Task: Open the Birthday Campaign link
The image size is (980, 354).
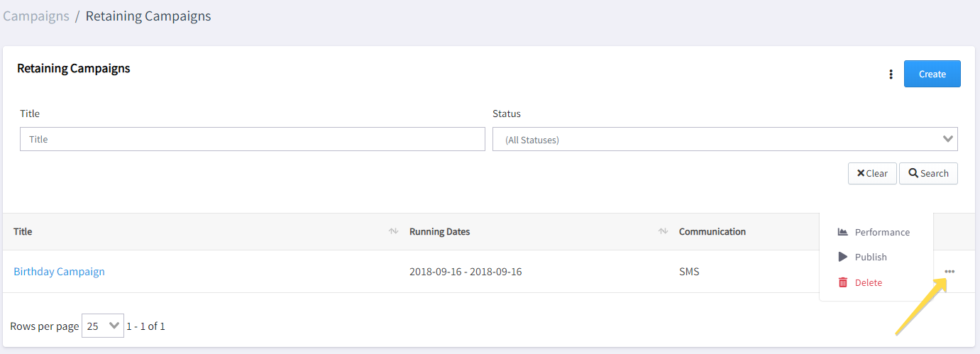Action: click(59, 271)
